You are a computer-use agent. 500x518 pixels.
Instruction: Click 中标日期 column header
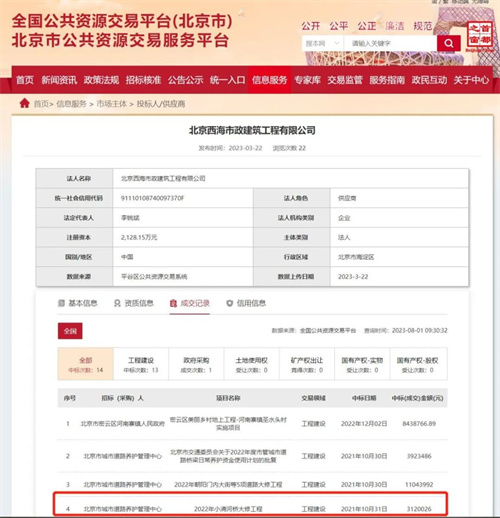coord(364,398)
